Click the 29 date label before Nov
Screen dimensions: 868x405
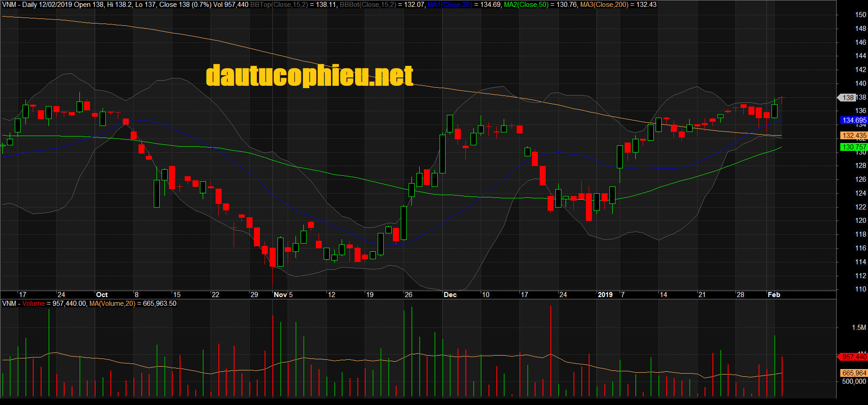click(254, 295)
